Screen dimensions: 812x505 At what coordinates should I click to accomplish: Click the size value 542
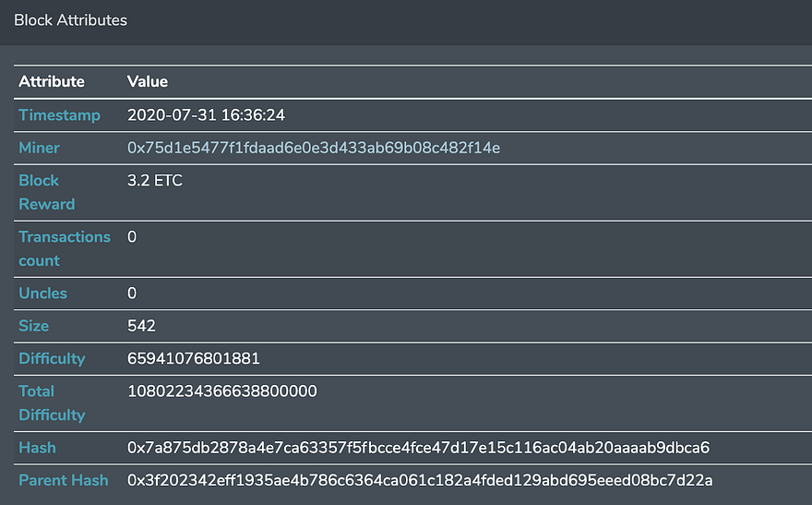pos(141,326)
